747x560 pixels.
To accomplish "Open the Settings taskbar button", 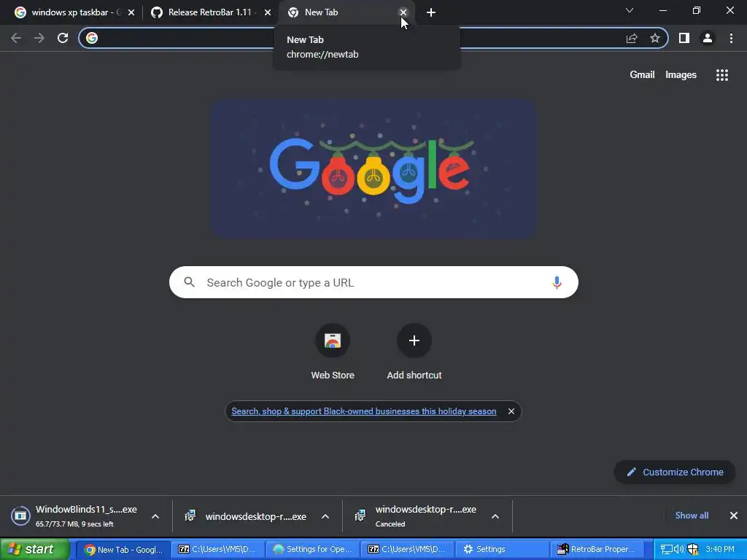I will click(x=502, y=550).
